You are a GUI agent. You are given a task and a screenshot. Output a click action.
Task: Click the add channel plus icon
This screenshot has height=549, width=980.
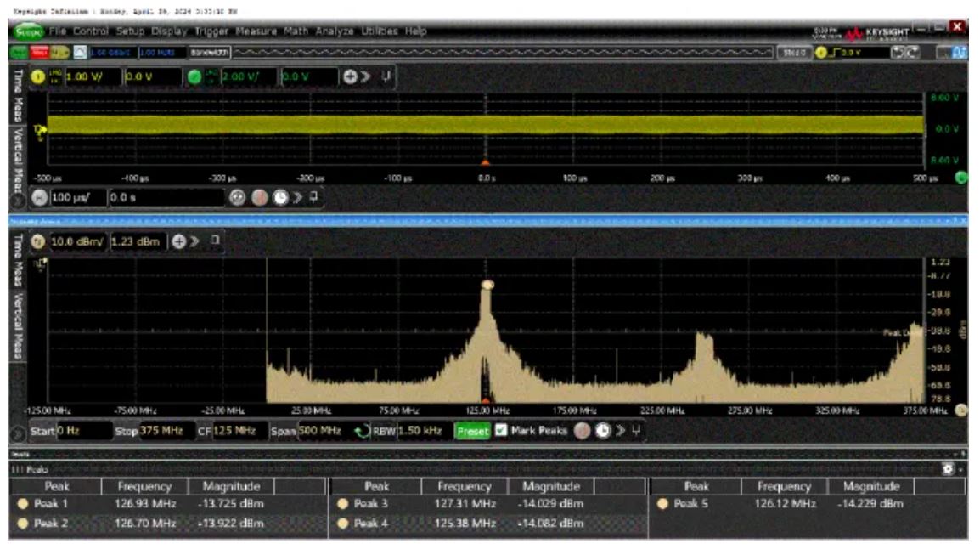pos(350,76)
